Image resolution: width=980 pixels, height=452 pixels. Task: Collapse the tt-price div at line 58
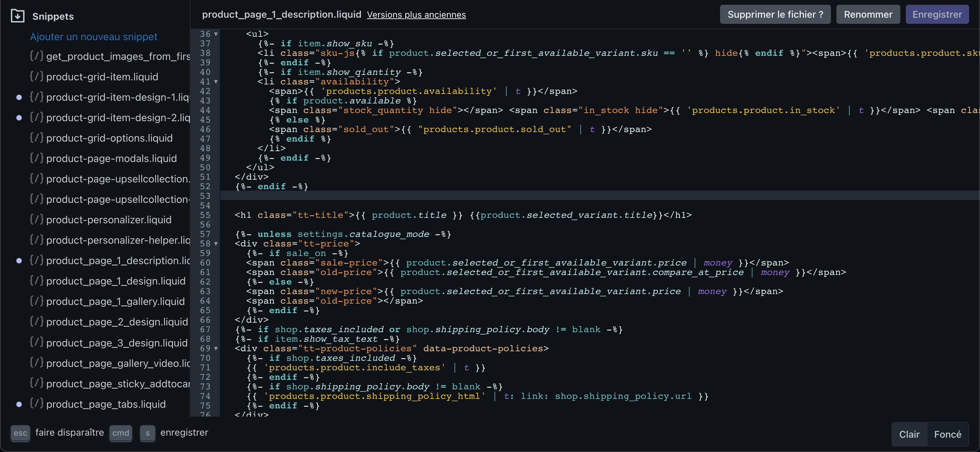(x=216, y=243)
